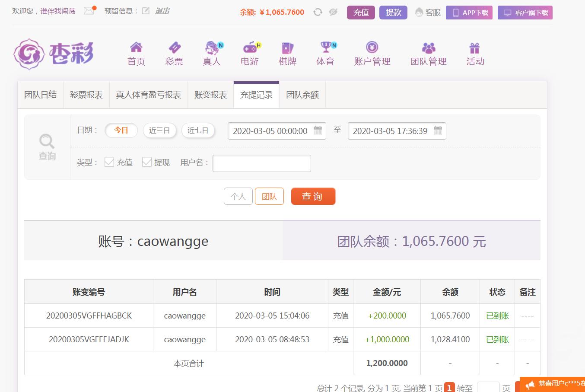Switch to the 团队余额 tab
This screenshot has height=392, width=585.
[302, 95]
